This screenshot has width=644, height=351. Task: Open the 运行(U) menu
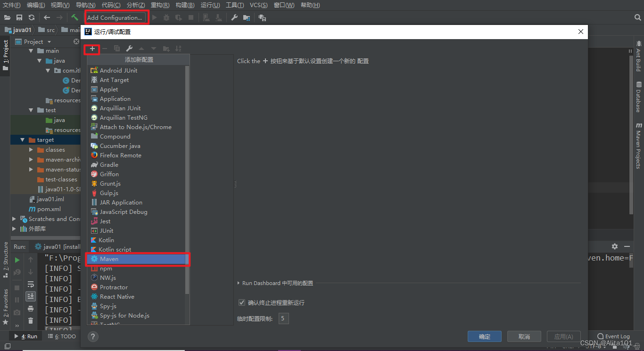[210, 5]
